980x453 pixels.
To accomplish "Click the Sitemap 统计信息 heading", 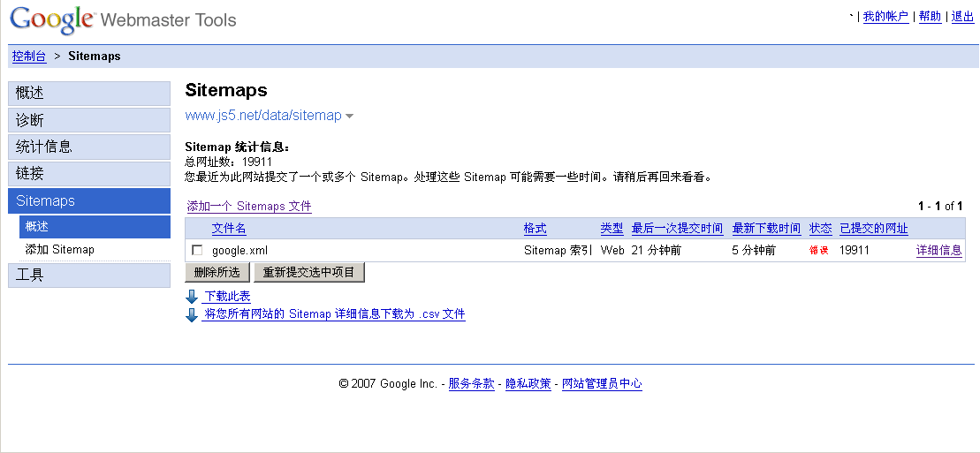I will tap(238, 147).
